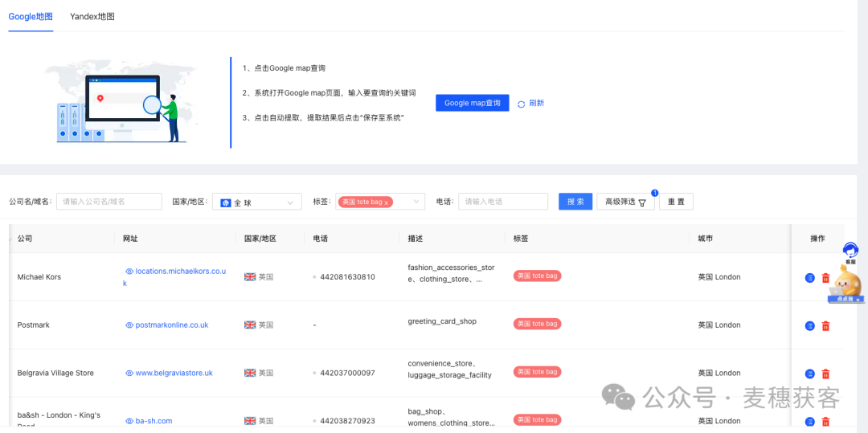Click phone number 442037000097
Image resolution: width=868 pixels, height=433 pixels.
coord(347,374)
